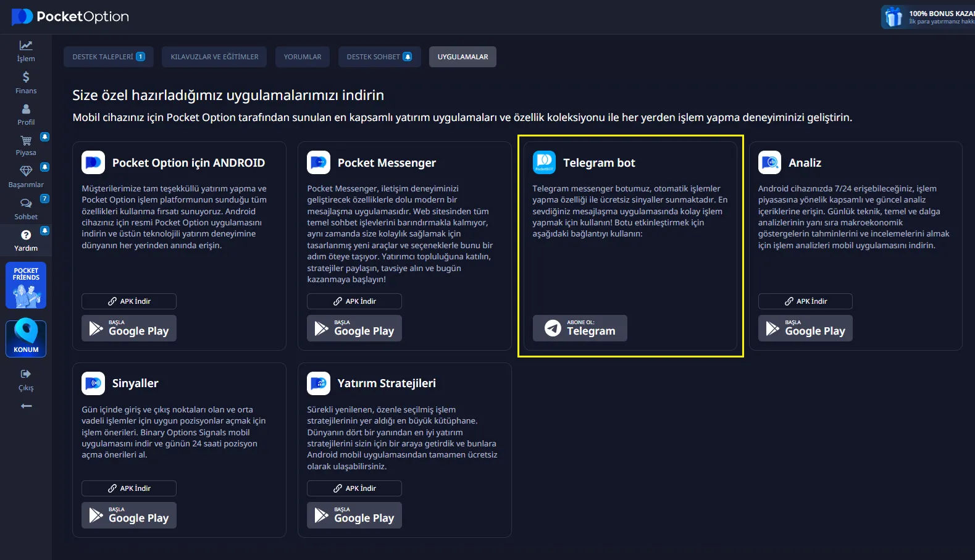The height and width of the screenshot is (560, 975).
Task: Click 'Yatırım Stratejileri' card title
Action: point(387,383)
